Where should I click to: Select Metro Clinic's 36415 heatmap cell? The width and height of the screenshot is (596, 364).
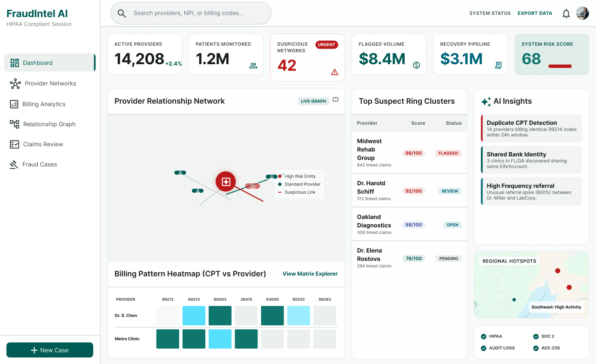(246, 339)
